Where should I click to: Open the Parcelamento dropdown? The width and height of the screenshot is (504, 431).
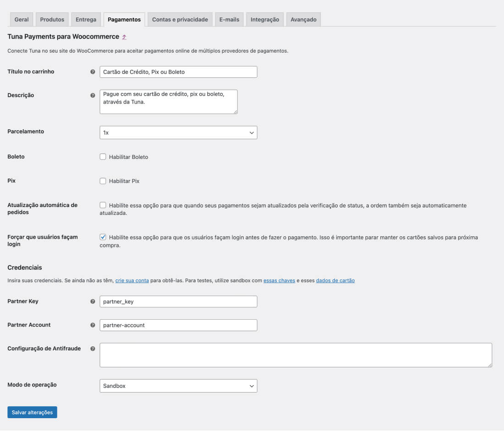178,133
